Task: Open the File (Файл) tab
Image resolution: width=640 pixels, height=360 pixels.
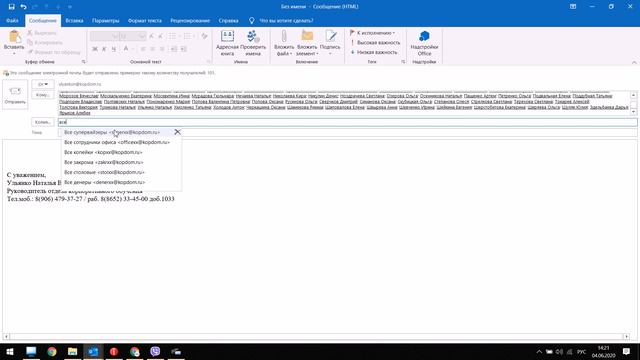Action: point(12,20)
